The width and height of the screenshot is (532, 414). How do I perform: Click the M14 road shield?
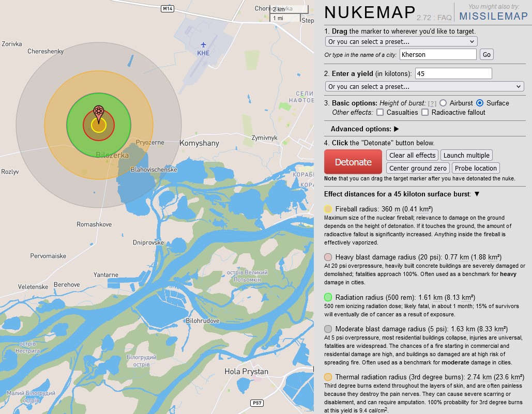coord(168,9)
